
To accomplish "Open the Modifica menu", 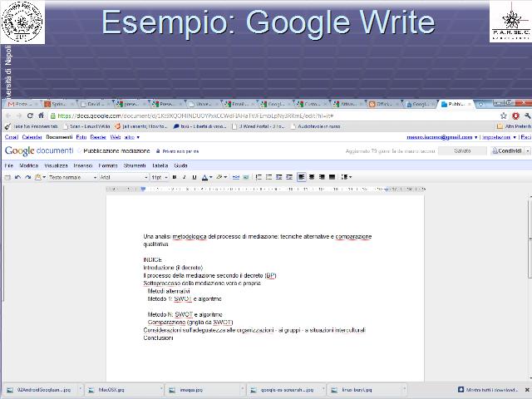I will 29,165.
